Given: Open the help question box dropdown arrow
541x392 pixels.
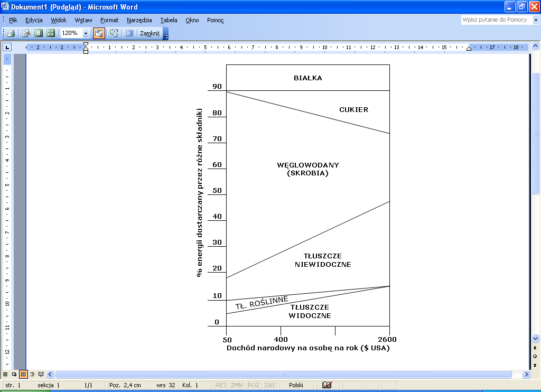Looking at the screenshot, I should [x=534, y=20].
